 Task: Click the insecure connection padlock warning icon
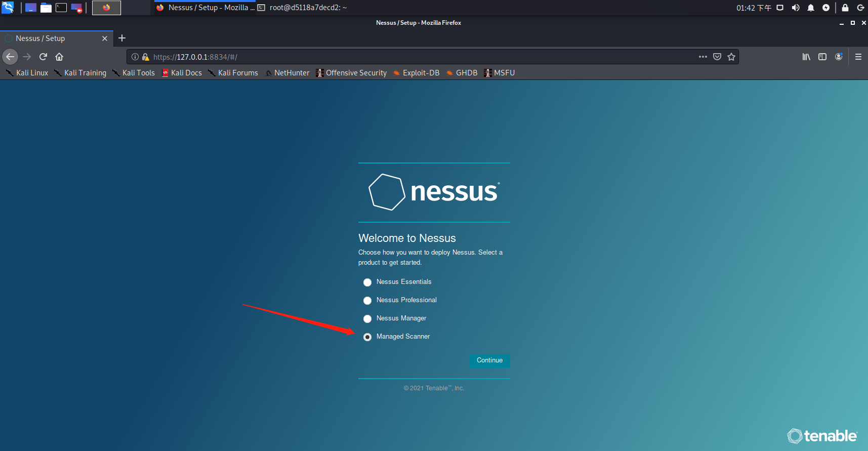(x=145, y=57)
